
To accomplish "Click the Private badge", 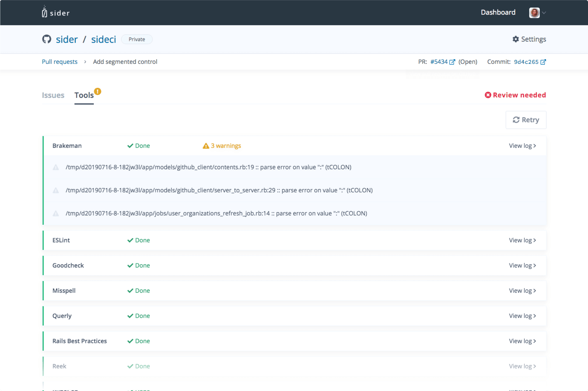I will click(137, 39).
